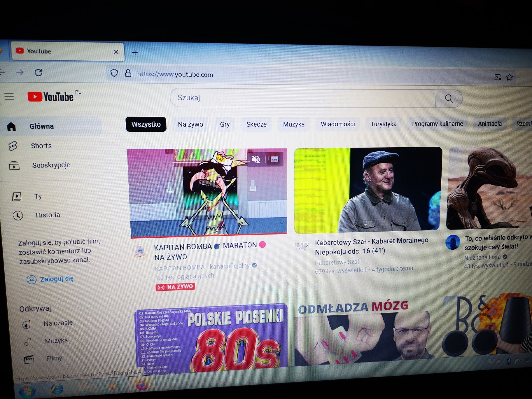532x399 pixels.
Task: Open Kabaretowy Szał - Kabaret Moralnego Niepokoju title
Action: tap(372, 246)
